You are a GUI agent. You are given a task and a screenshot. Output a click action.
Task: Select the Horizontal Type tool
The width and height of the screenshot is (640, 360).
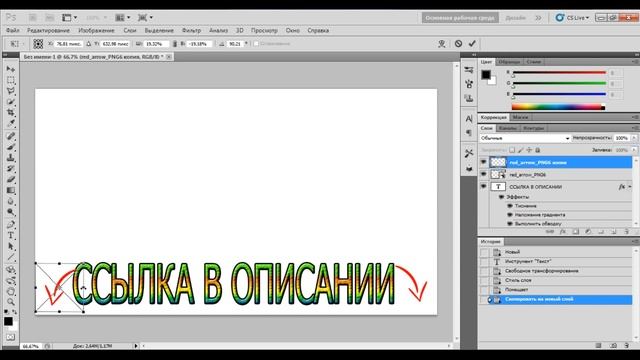(x=11, y=236)
